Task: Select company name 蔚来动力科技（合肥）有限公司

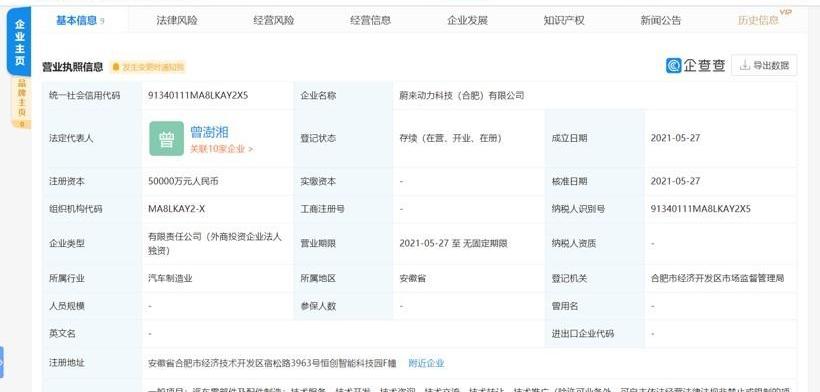Action: 461,96
